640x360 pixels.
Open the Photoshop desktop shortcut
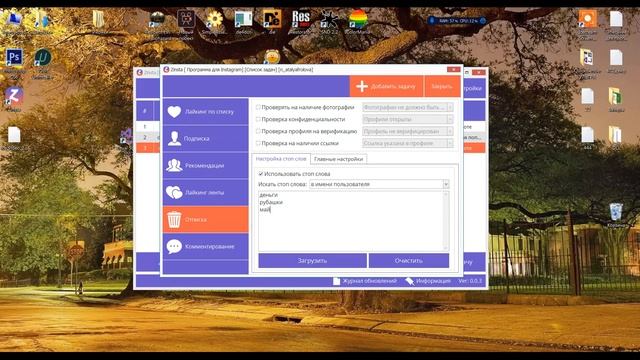[x=14, y=58]
